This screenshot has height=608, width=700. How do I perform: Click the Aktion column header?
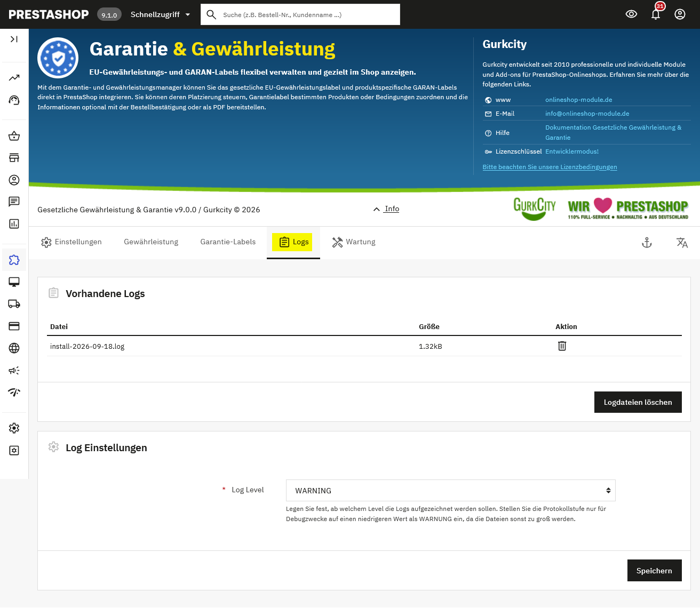coord(566,327)
